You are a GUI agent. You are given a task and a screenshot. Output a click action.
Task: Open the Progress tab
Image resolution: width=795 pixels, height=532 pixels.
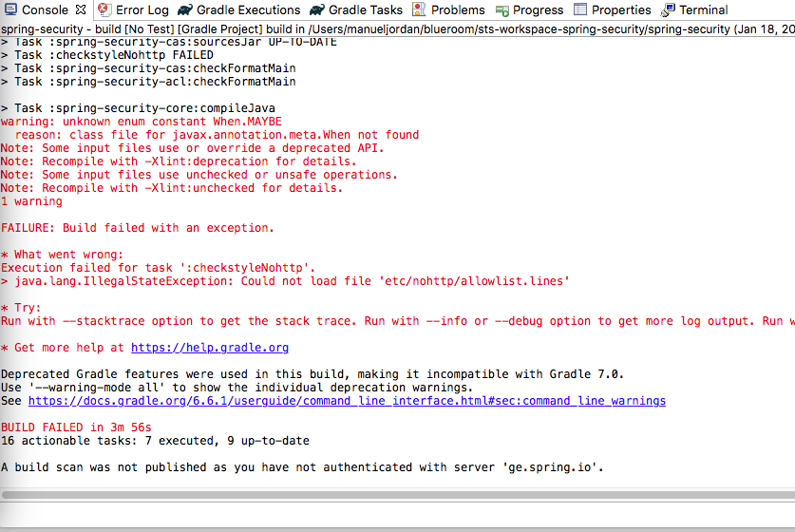point(538,9)
